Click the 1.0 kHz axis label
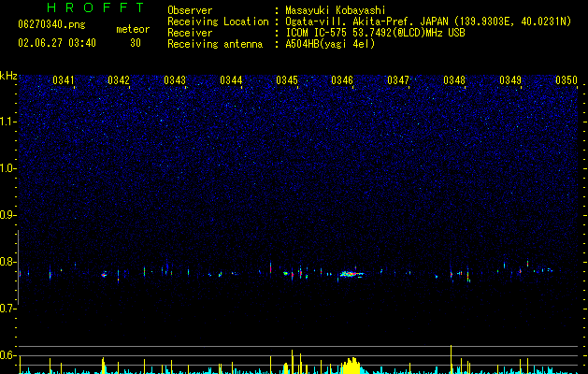Image resolution: width=588 pixels, height=374 pixels. coord(8,168)
